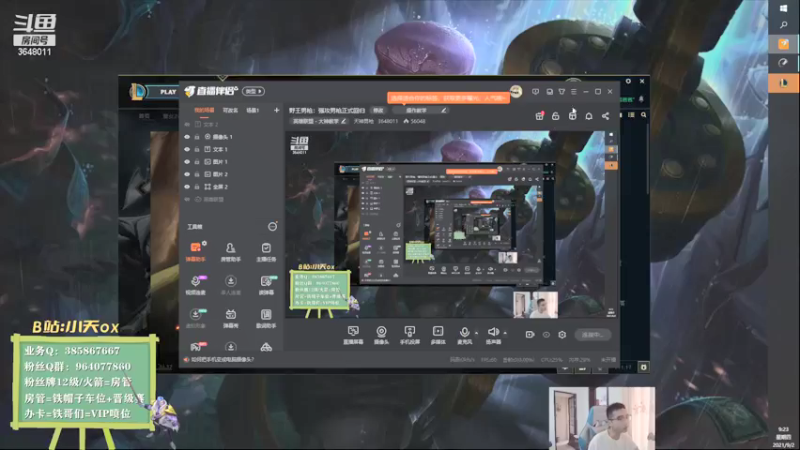Open settings gear in the bottom bar
Viewport: 800px width, 450px height.
coord(562,335)
